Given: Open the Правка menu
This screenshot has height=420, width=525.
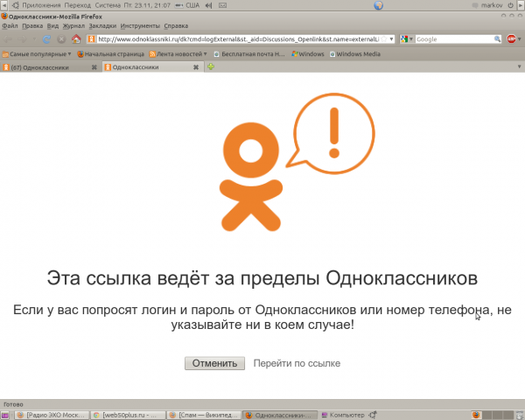Looking at the screenshot, I should click(x=32, y=25).
